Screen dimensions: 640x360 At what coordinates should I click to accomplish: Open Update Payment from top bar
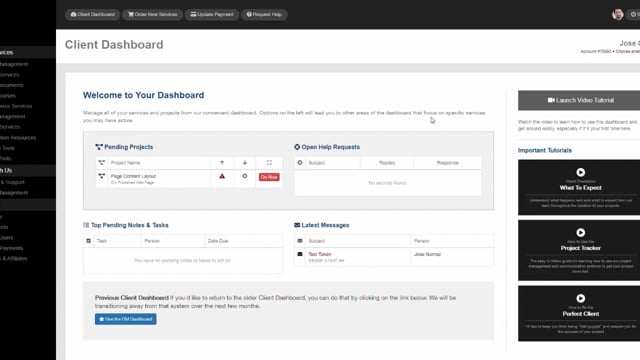point(212,14)
